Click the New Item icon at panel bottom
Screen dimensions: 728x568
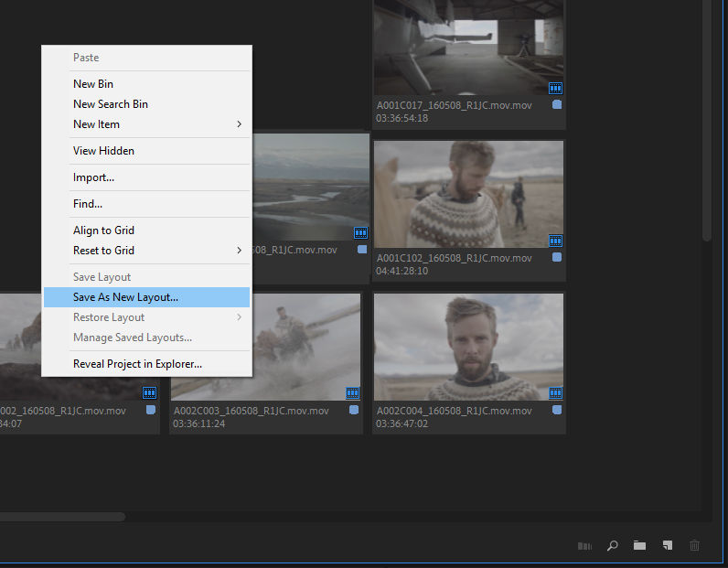coord(667,545)
